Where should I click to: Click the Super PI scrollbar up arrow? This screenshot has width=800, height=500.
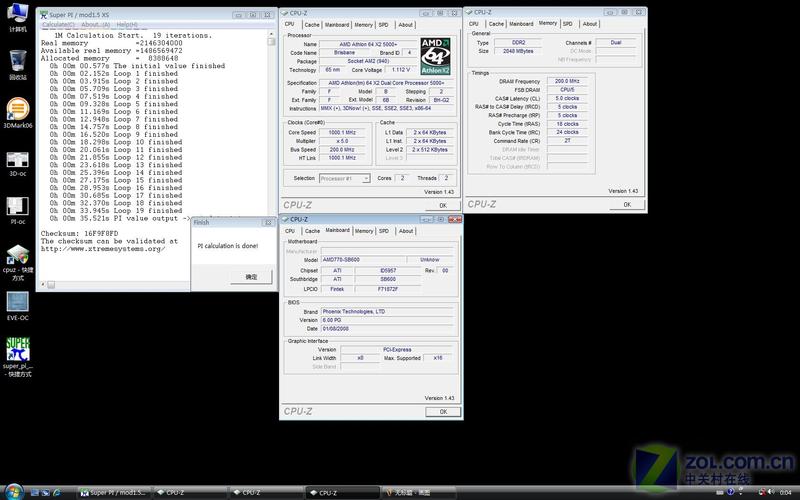pos(271,35)
